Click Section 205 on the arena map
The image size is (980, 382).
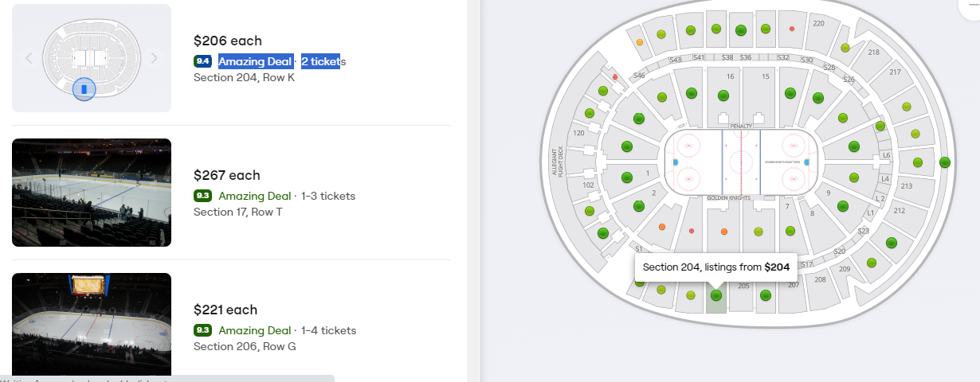743,286
